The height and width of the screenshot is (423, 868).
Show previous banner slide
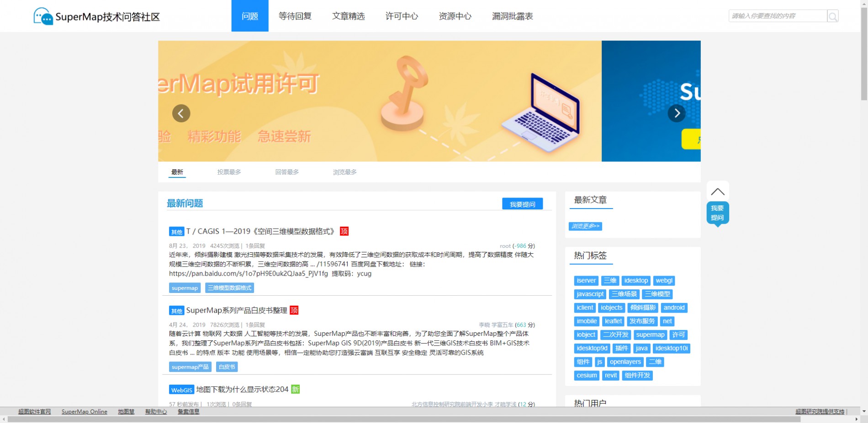point(181,113)
